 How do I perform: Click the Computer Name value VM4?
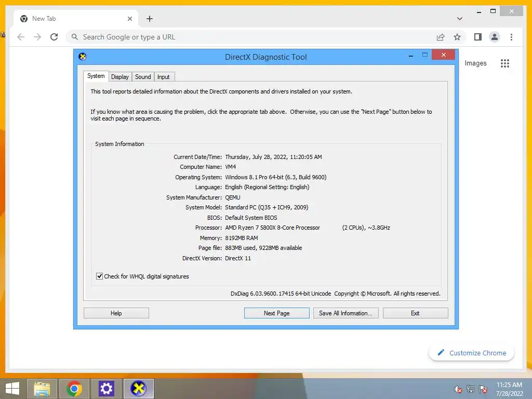tap(230, 167)
